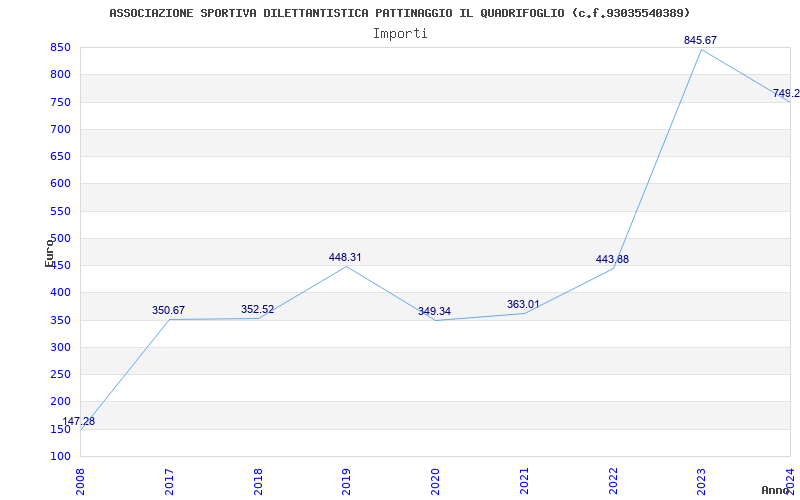The width and height of the screenshot is (800, 500).
Task: Click the 349.34 data label
Action: 434,311
